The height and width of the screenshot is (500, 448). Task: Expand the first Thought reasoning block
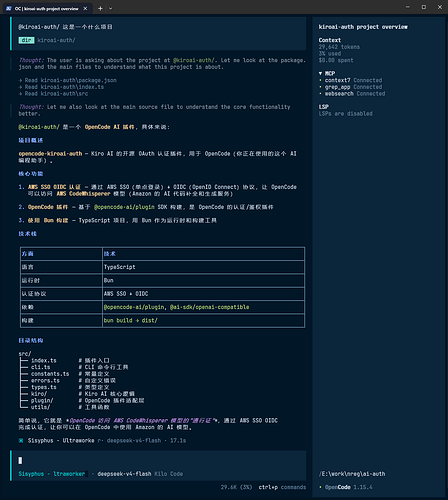(x=31, y=60)
